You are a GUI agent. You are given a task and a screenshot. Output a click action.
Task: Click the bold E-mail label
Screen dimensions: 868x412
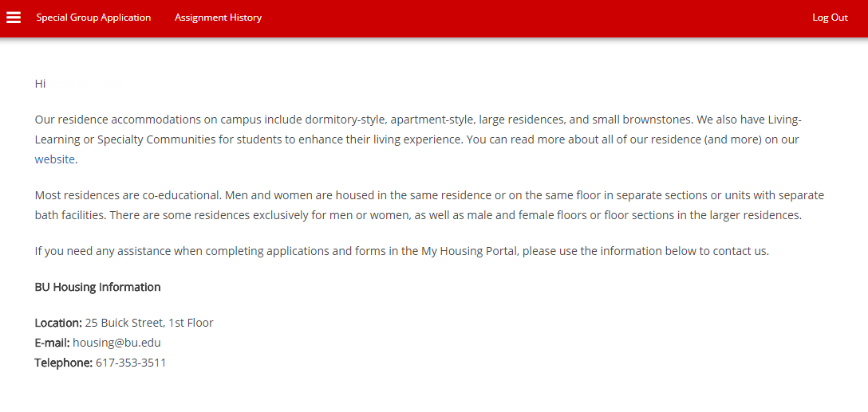[x=52, y=343]
